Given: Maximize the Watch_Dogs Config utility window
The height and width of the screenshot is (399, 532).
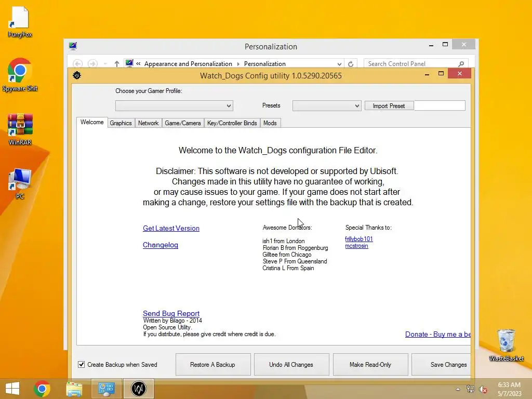Looking at the screenshot, I should point(441,74).
